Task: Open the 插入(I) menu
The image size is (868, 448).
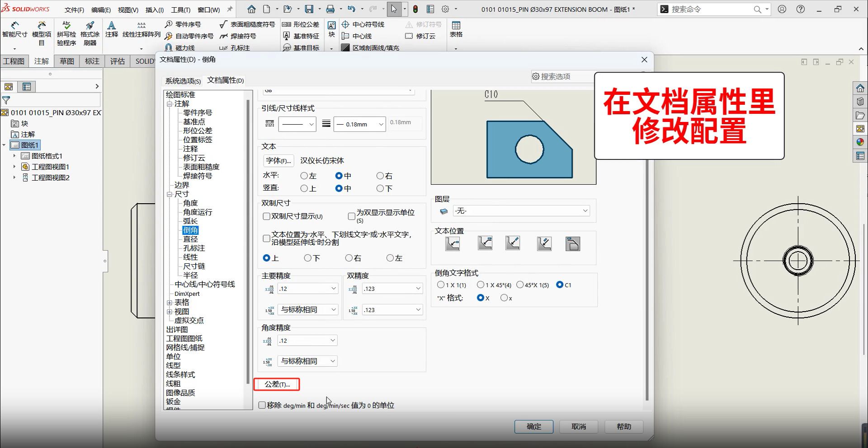Action: (155, 9)
